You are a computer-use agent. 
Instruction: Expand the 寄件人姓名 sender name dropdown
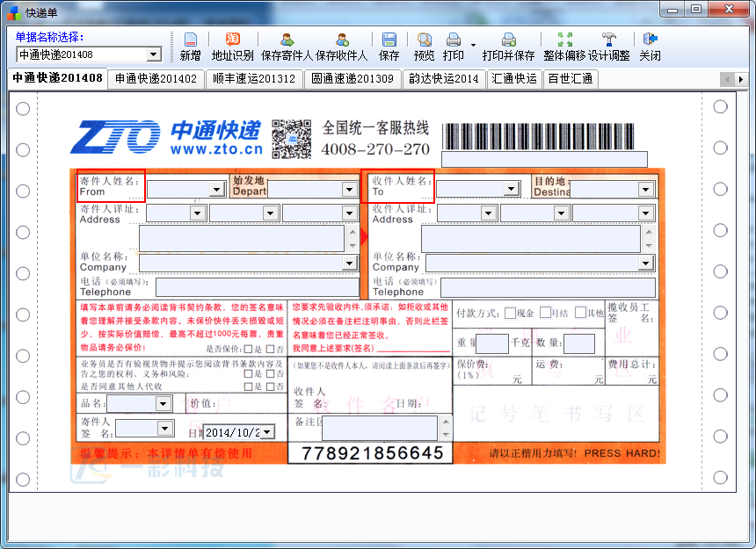[x=217, y=189]
